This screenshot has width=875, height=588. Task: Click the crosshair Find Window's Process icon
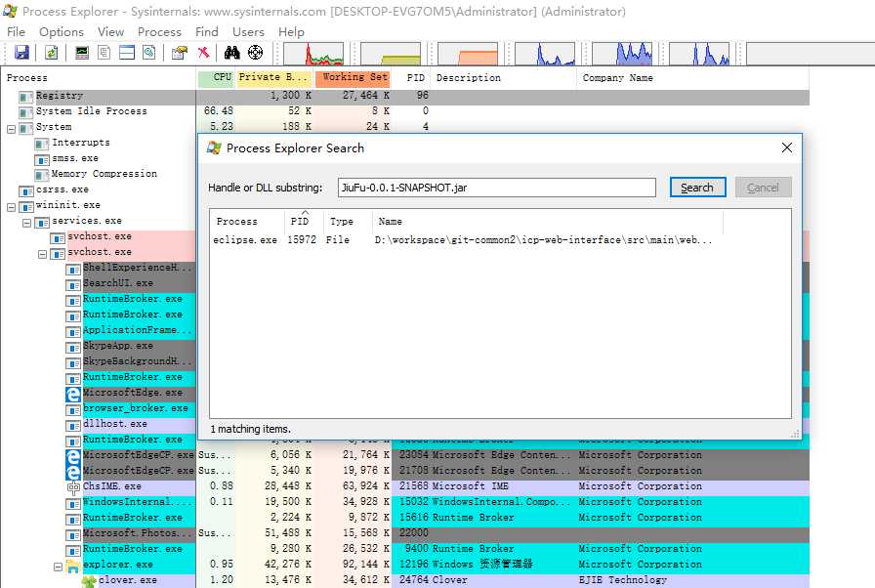(x=255, y=53)
